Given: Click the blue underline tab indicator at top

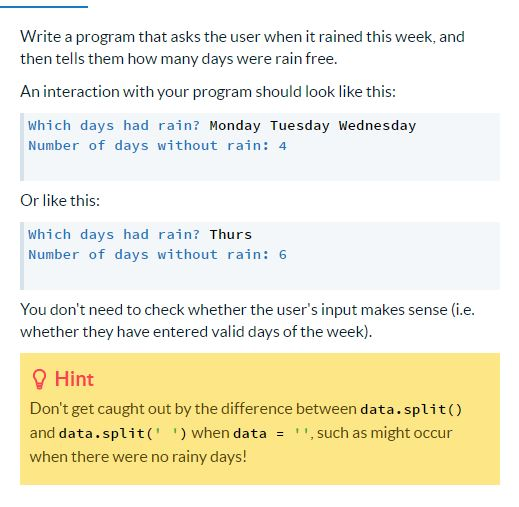Looking at the screenshot, I should 44,6.
